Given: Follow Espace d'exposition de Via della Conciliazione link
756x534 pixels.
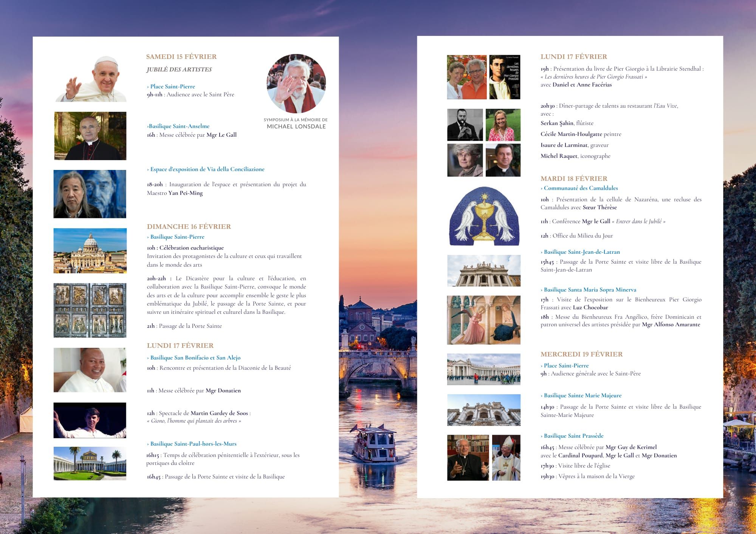Looking at the screenshot, I should pos(206,169).
